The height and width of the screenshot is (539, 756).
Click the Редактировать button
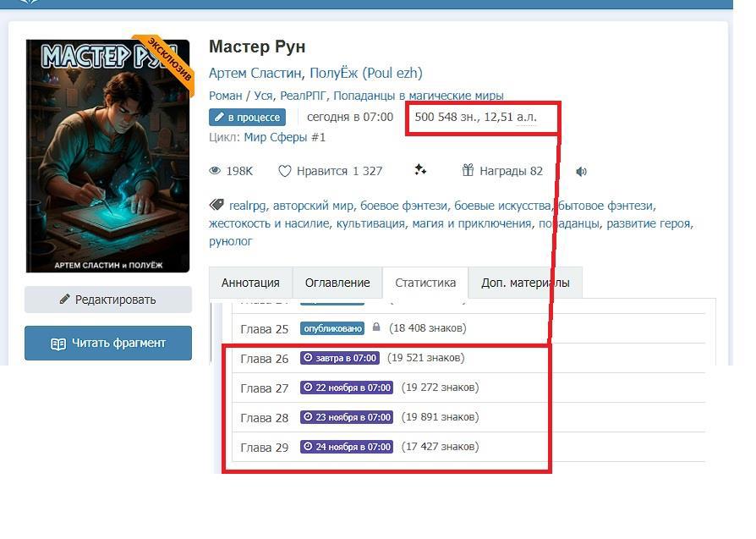click(108, 300)
